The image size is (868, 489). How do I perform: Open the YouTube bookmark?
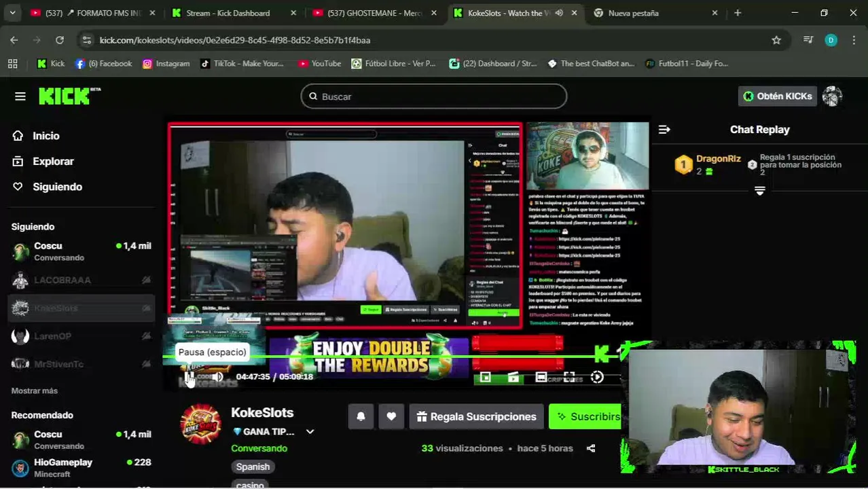pyautogui.click(x=319, y=63)
